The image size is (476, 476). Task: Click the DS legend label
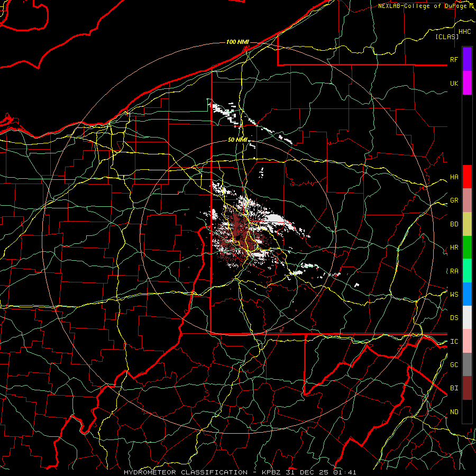(454, 318)
